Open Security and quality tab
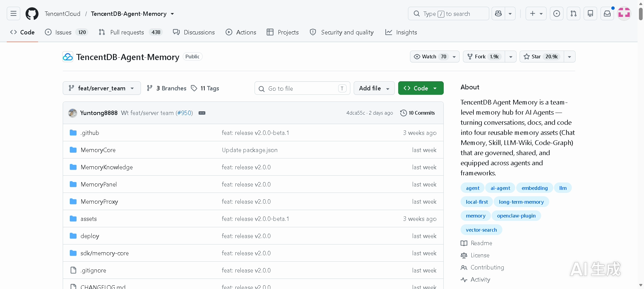The image size is (644, 289). [x=342, y=32]
